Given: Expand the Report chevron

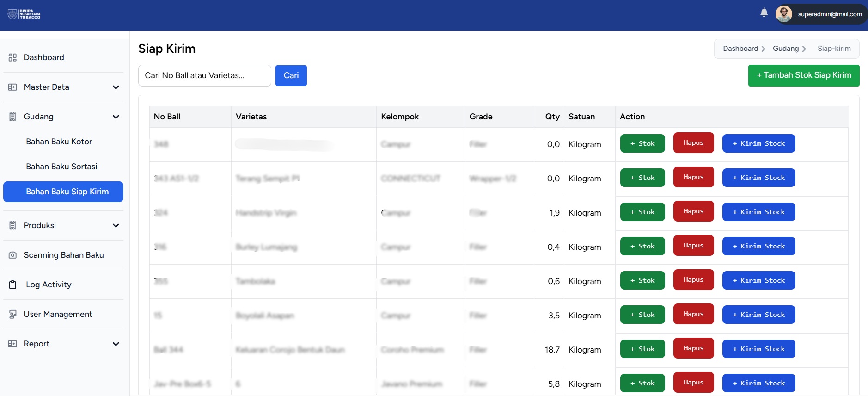Looking at the screenshot, I should tap(116, 344).
